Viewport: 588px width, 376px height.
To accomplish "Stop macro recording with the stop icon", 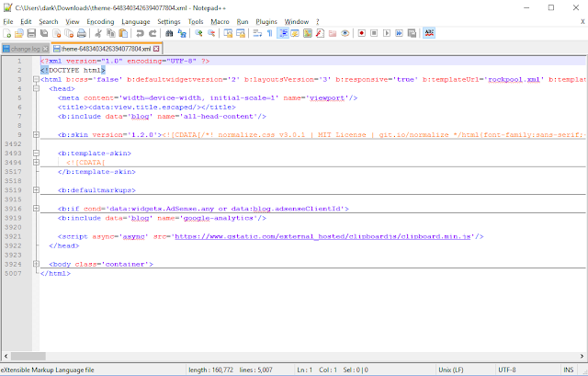I will (x=374, y=33).
